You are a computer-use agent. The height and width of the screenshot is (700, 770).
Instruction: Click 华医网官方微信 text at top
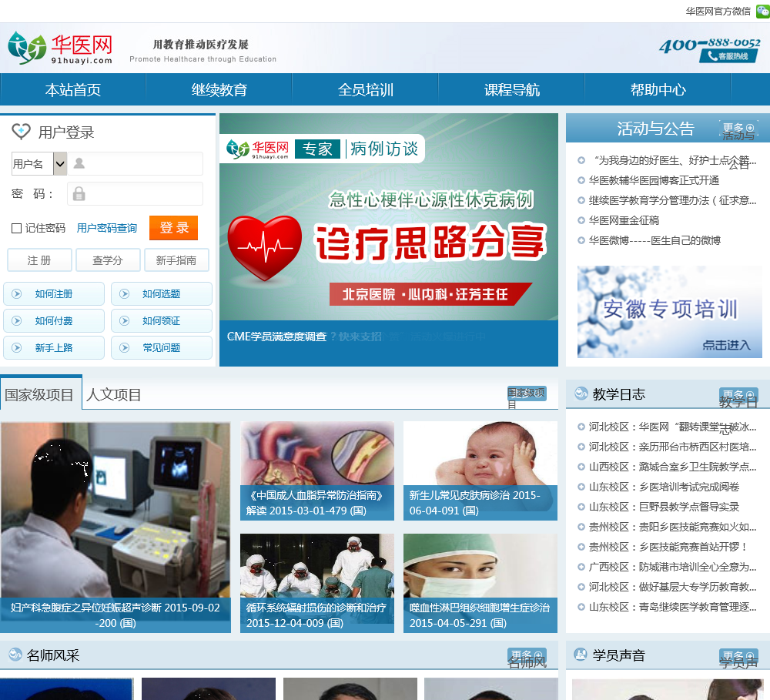[718, 12]
